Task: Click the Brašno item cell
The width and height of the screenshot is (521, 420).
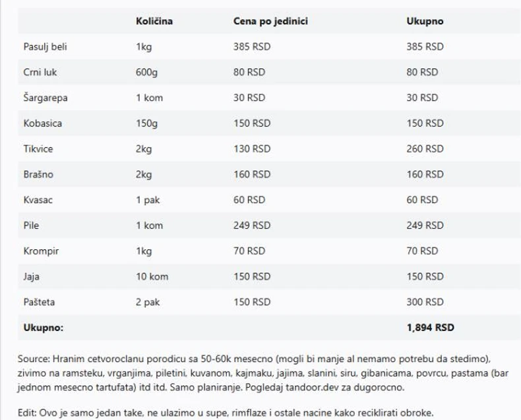Action: point(38,175)
